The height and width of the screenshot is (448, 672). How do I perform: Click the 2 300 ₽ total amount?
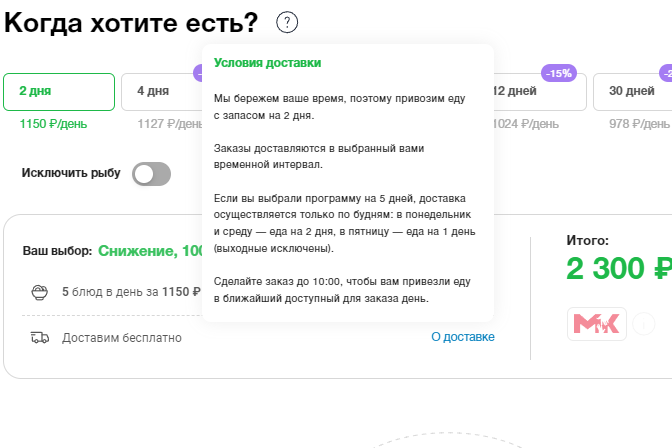[x=619, y=269]
